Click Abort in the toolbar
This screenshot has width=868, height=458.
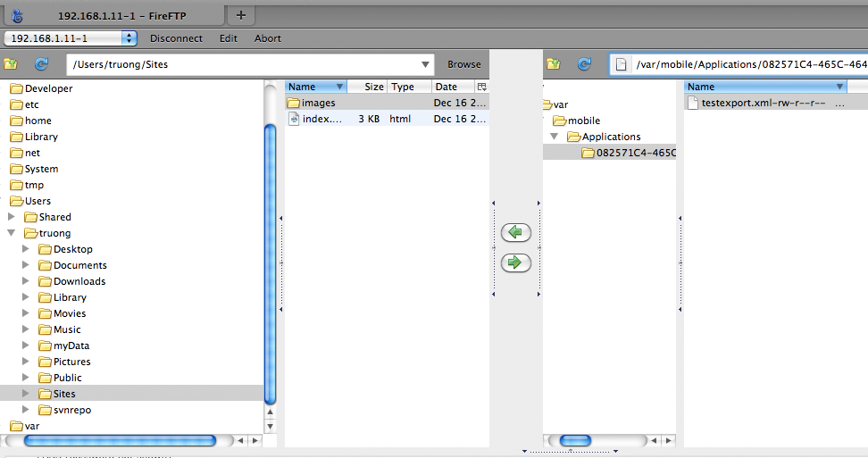(x=267, y=38)
